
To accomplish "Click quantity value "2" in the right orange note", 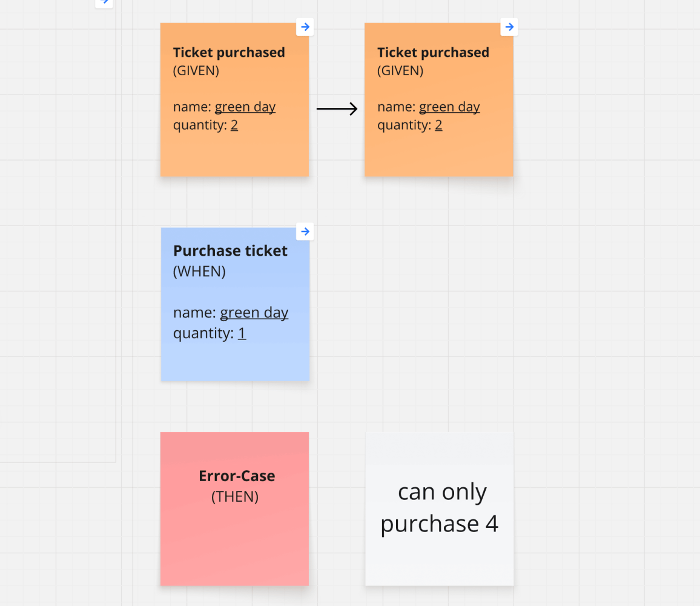I will point(438,125).
